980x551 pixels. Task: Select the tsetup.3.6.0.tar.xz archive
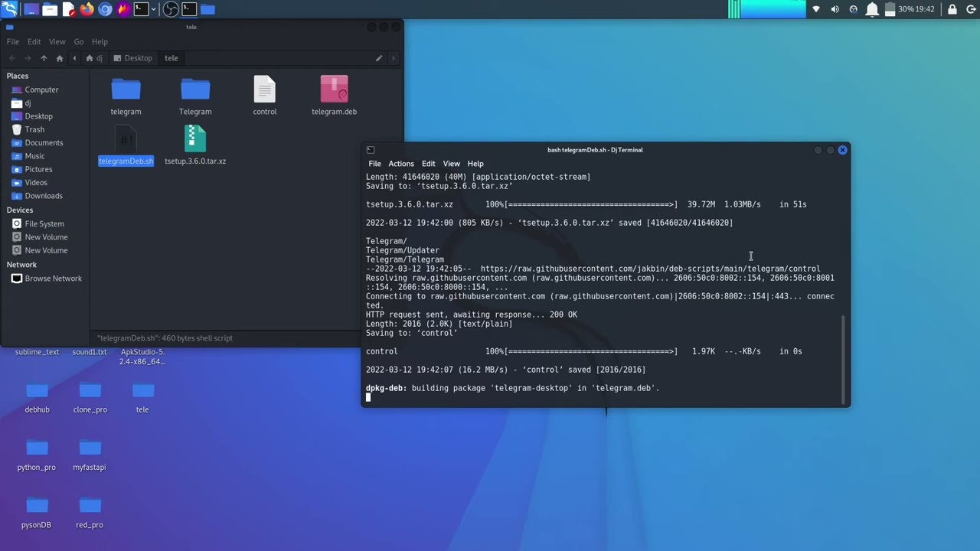tap(195, 146)
